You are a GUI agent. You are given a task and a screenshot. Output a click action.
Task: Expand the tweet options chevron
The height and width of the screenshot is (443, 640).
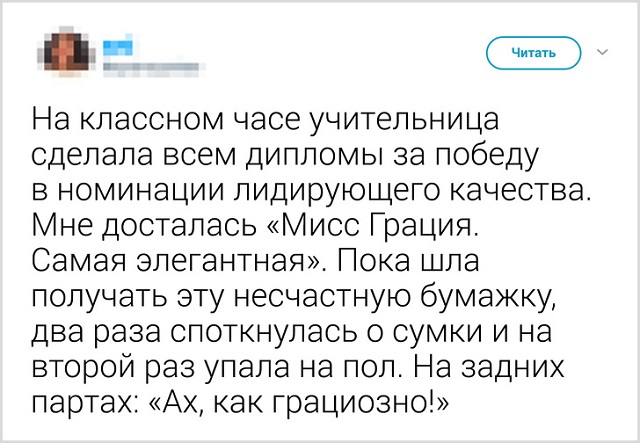point(600,48)
